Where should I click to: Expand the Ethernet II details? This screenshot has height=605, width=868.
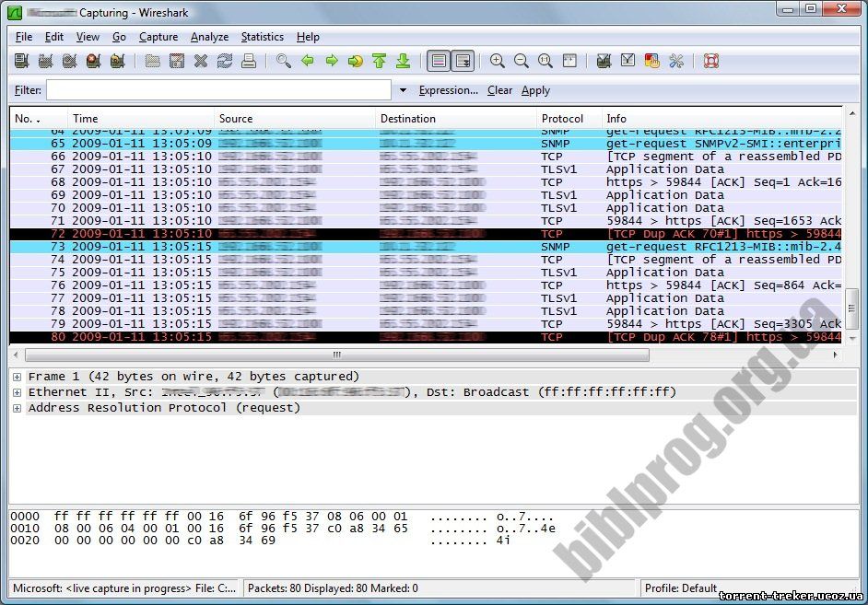click(18, 392)
